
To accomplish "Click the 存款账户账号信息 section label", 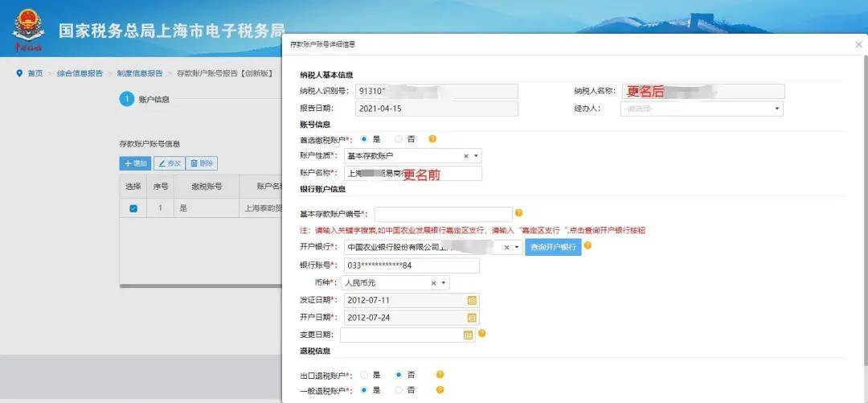I will (149, 144).
